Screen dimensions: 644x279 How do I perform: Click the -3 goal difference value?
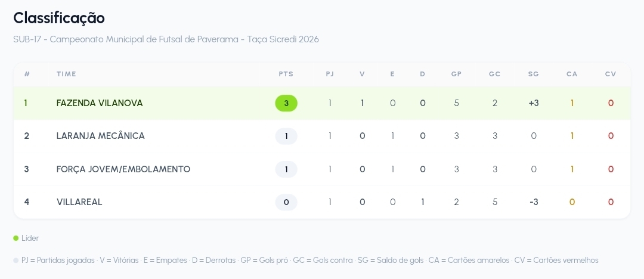point(534,202)
